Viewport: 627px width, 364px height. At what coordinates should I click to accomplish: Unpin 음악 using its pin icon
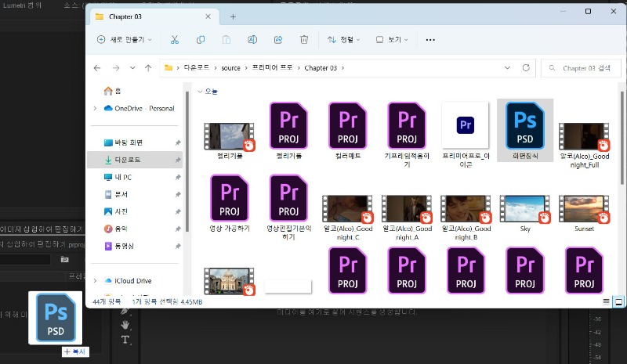click(x=178, y=229)
